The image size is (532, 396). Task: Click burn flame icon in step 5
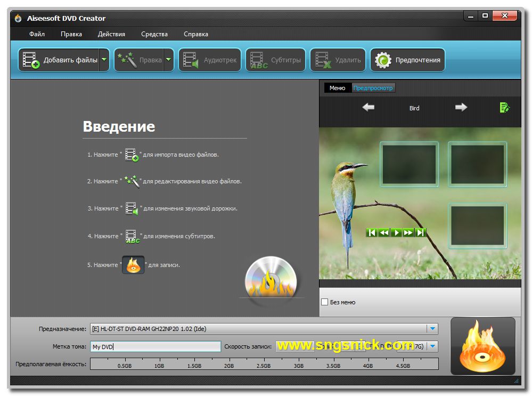pos(133,265)
